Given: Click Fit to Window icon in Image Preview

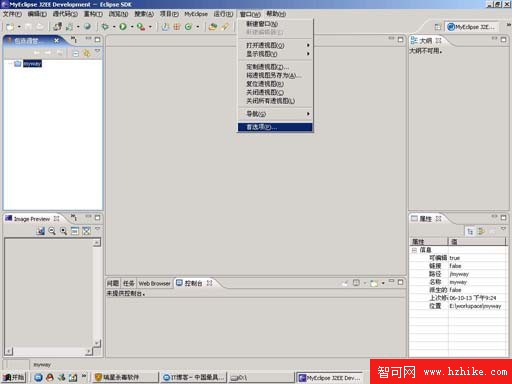Looking at the screenshot, I should tap(86, 231).
